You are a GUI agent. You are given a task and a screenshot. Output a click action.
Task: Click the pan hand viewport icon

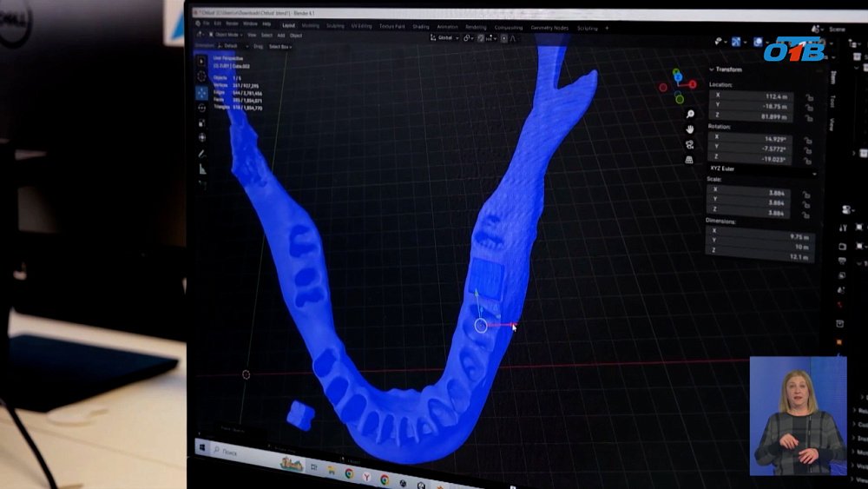point(690,129)
